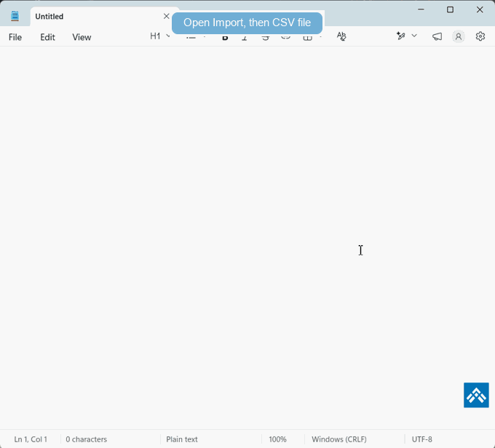Open the account profile icon
Image resolution: width=495 pixels, height=448 pixels.
pyautogui.click(x=459, y=36)
